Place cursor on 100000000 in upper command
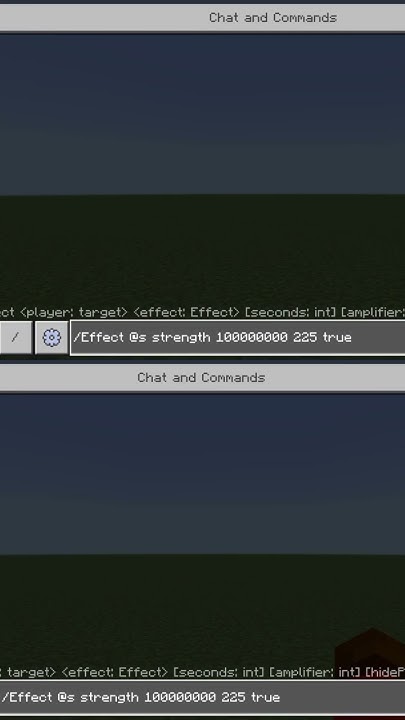This screenshot has height=720, width=405. [x=252, y=338]
